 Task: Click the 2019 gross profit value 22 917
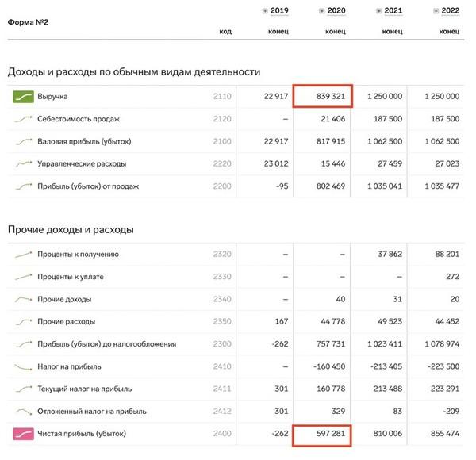coord(276,141)
